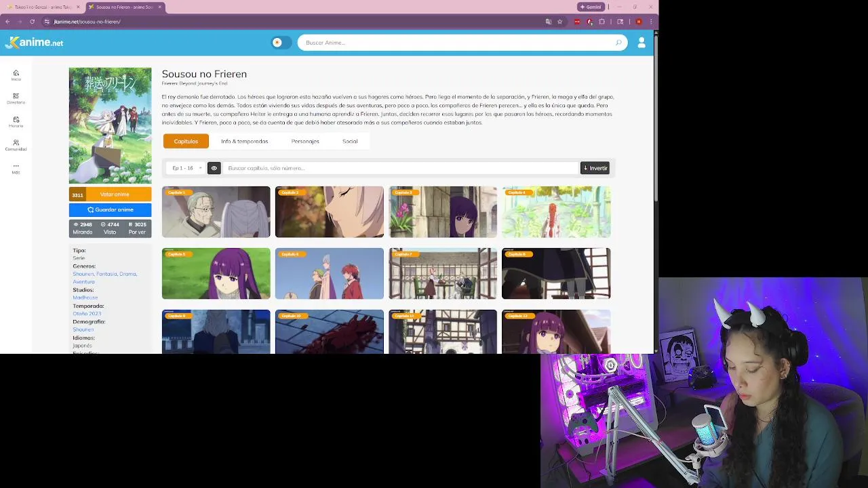The height and width of the screenshot is (488, 868).
Task: Open Capítulo 8 thumbnail
Action: pyautogui.click(x=556, y=274)
